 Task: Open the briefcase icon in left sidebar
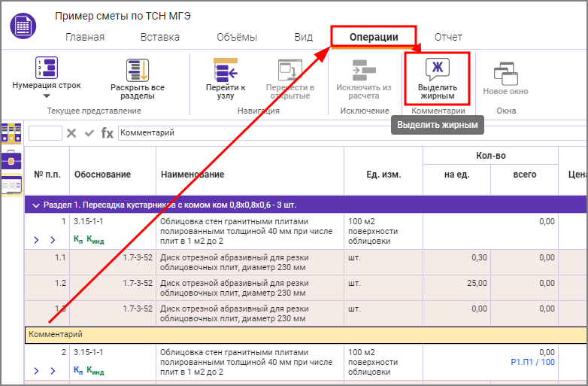pos(11,159)
